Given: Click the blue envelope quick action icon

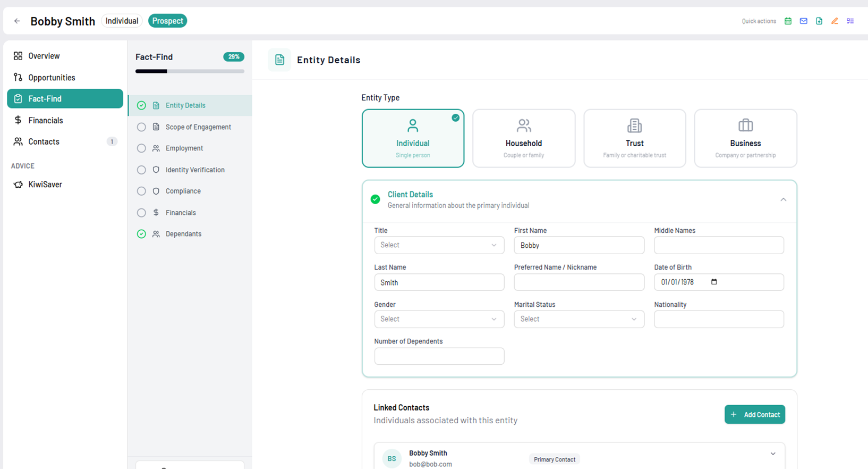Looking at the screenshot, I should pyautogui.click(x=803, y=21).
